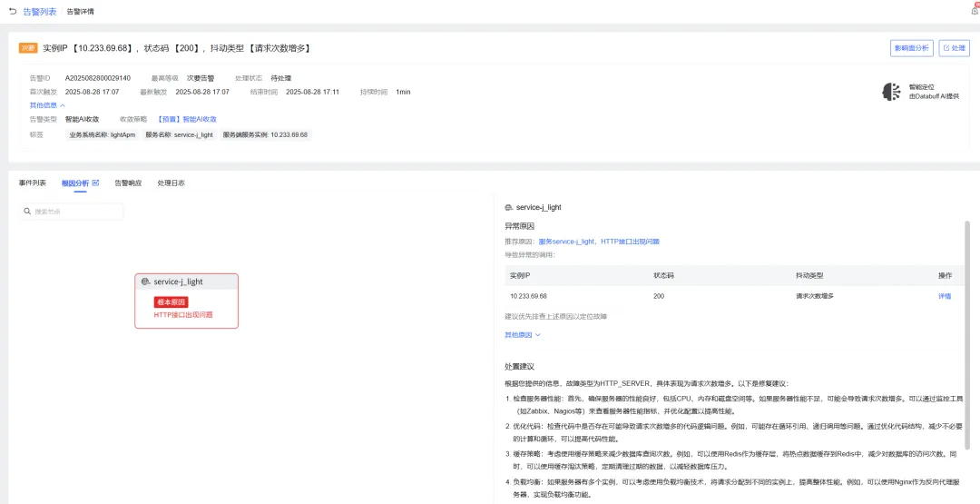The height and width of the screenshot is (504, 980).
Task: Open the 服务service-j_light, HTTP接口出现问题 link
Action: click(x=599, y=241)
